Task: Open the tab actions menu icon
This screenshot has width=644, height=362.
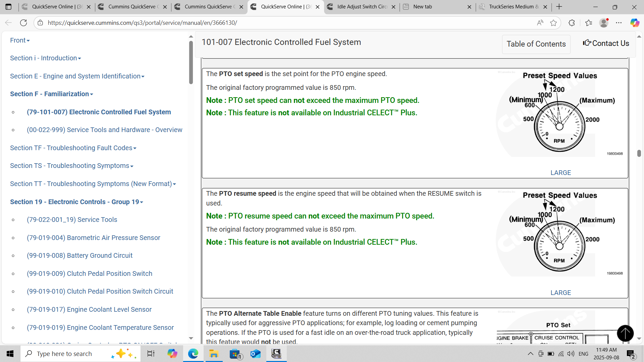Action: pyautogui.click(x=8, y=7)
